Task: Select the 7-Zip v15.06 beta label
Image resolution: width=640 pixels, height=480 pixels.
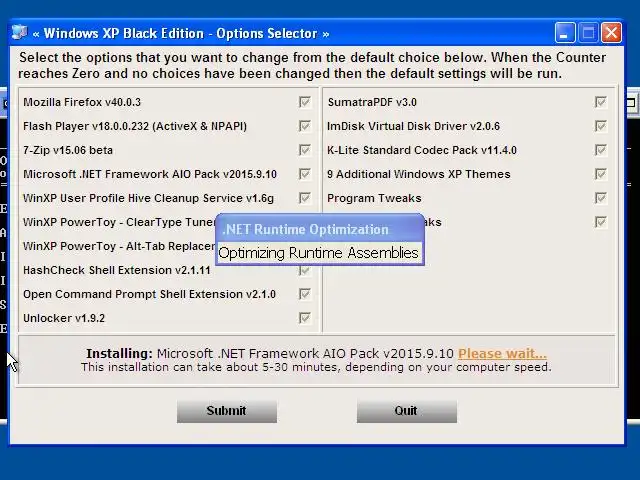Action: [68, 150]
